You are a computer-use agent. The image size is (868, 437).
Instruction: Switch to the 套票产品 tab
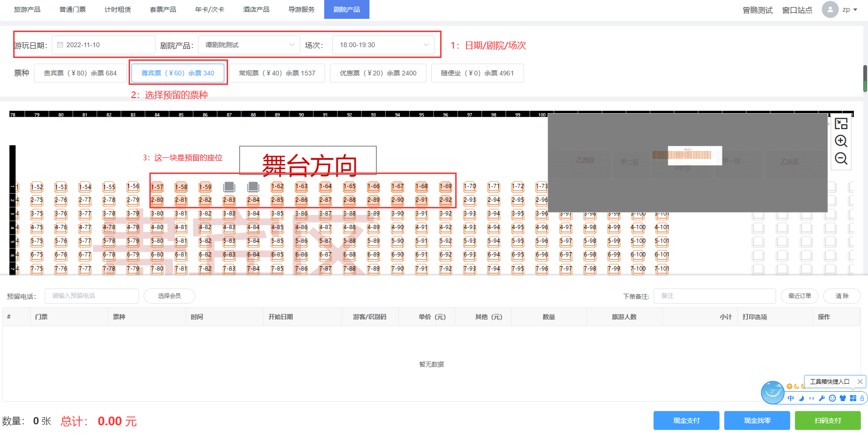(x=163, y=9)
